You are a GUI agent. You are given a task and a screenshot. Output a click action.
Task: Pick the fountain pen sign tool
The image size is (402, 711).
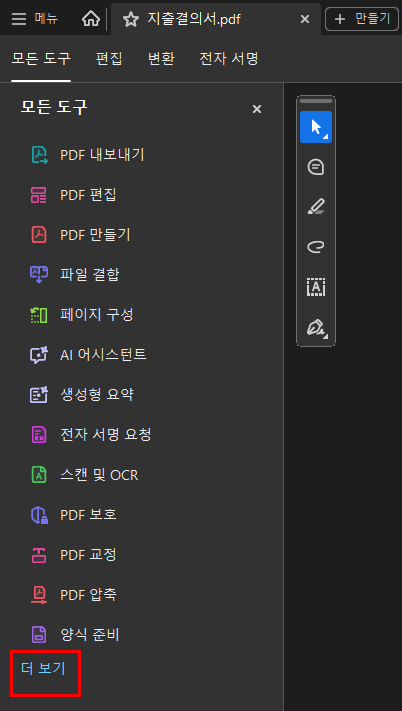pyautogui.click(x=316, y=326)
